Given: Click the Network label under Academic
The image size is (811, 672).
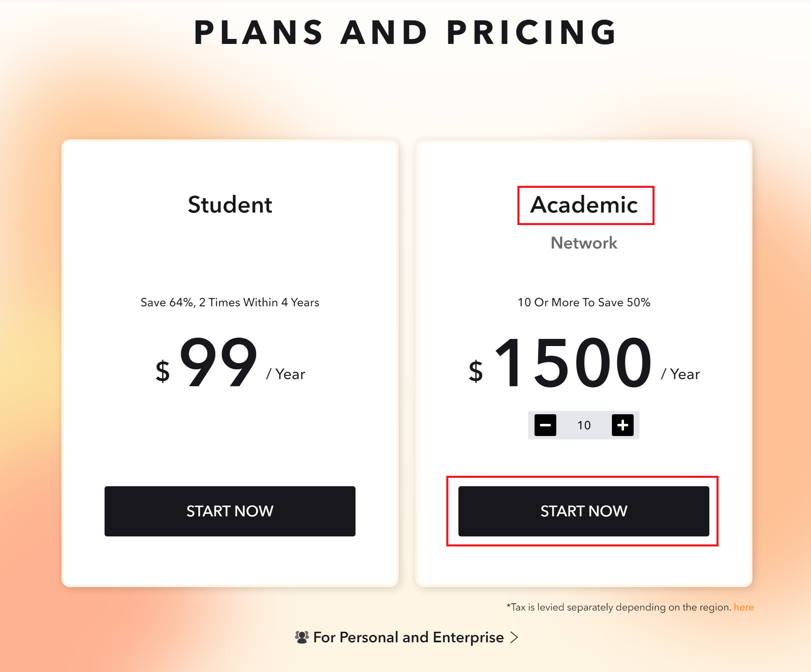Looking at the screenshot, I should point(584,243).
